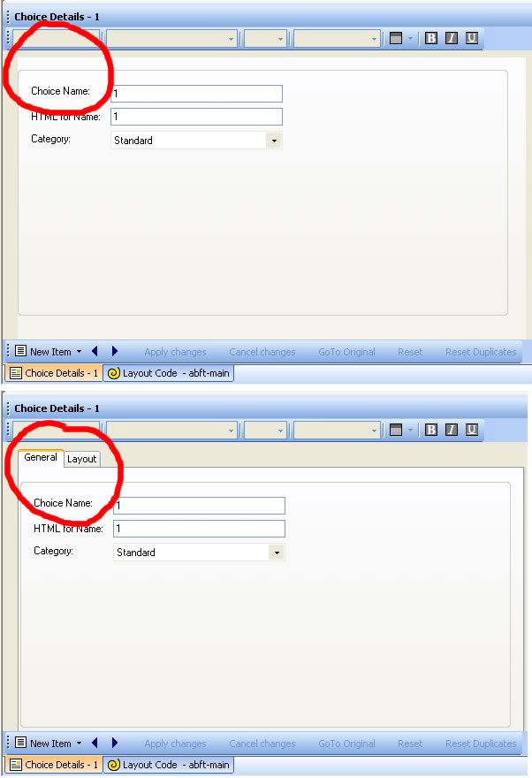
Task: Click the Underline icon in the lower panel toolbar
Action: tap(472, 431)
